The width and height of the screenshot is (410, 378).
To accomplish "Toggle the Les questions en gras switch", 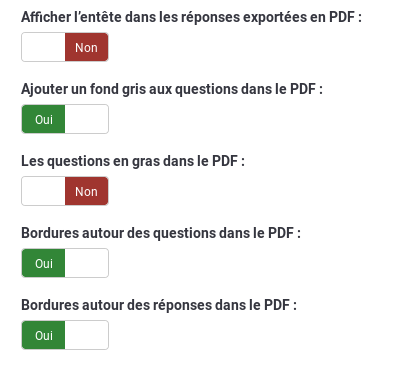I will (65, 191).
